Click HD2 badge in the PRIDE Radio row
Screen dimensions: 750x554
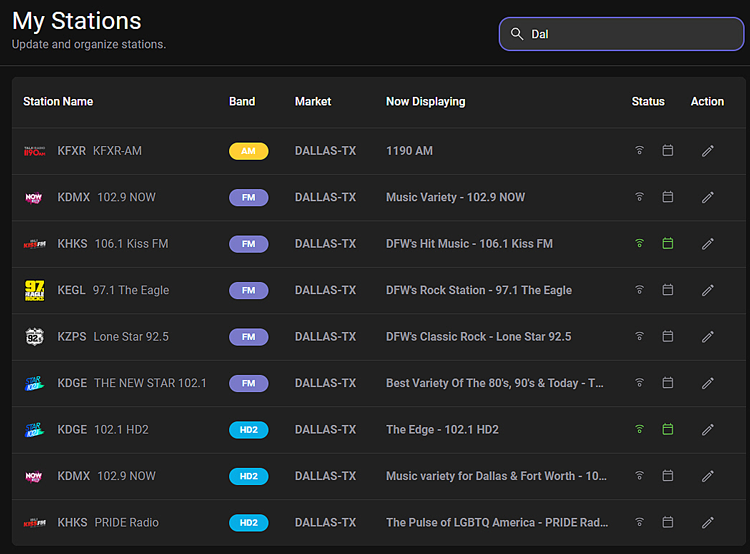coord(249,523)
